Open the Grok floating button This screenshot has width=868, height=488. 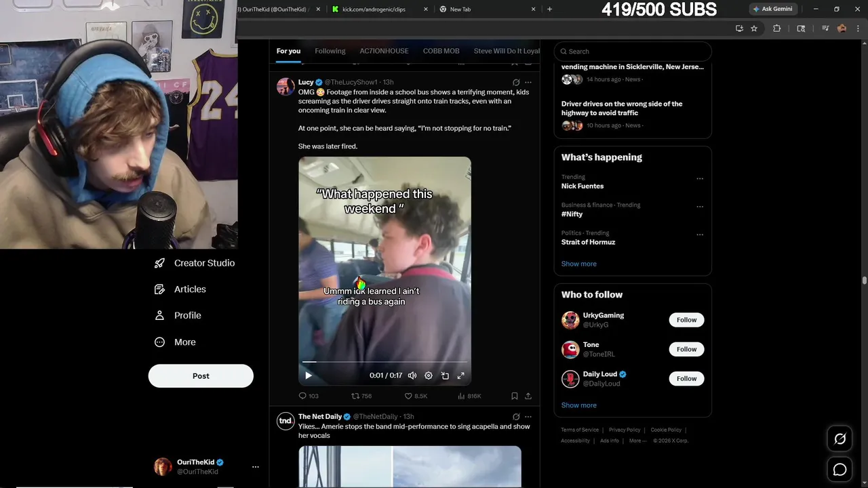pos(840,439)
